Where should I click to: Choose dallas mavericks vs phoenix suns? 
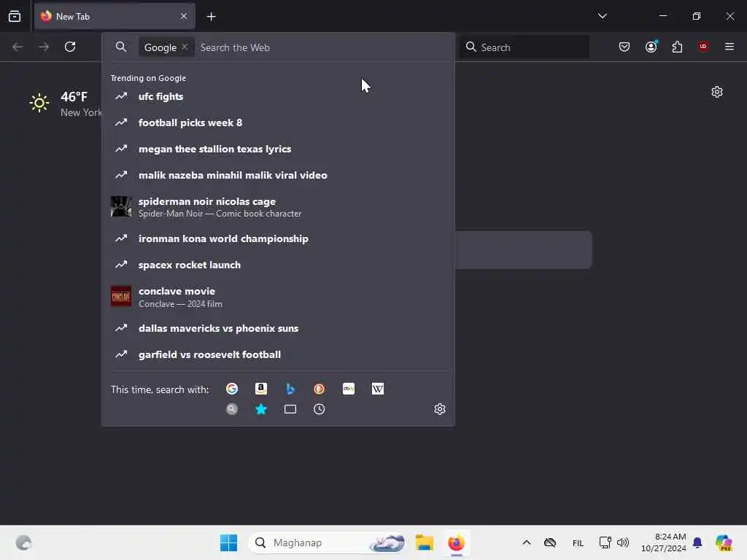coord(278,328)
